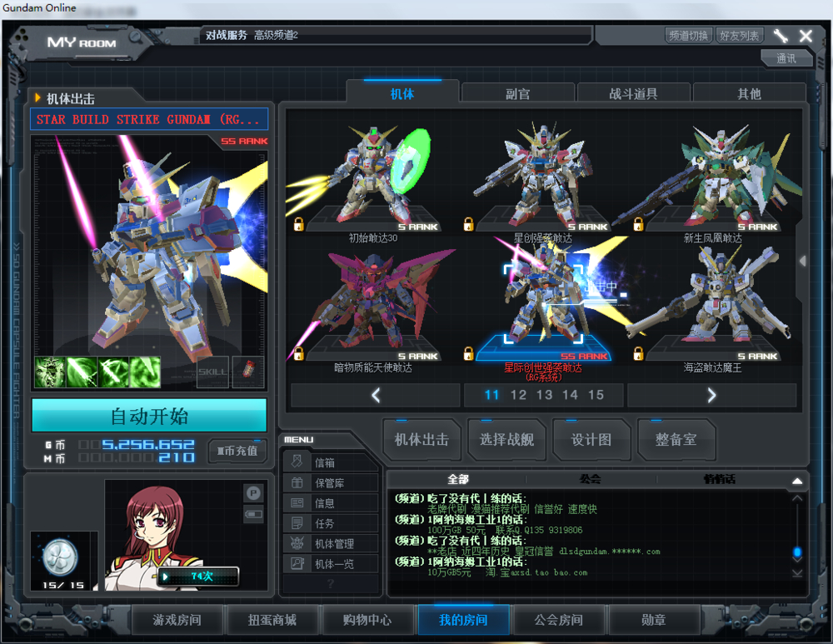Click the lock icon on 星创强袭敢达
833x644 pixels.
tap(468, 224)
